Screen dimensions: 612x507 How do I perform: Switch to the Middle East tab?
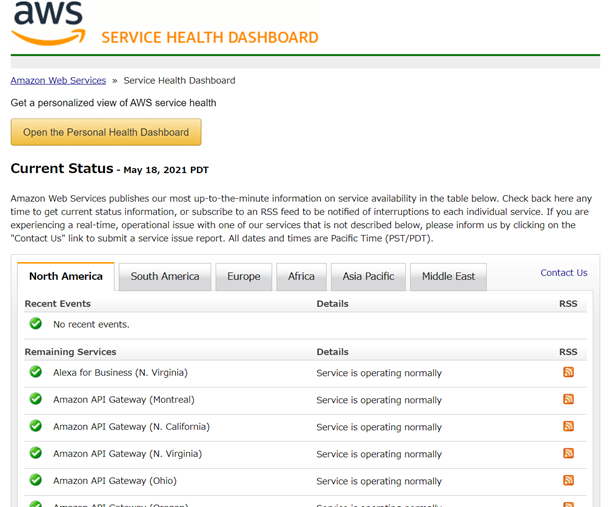[448, 277]
